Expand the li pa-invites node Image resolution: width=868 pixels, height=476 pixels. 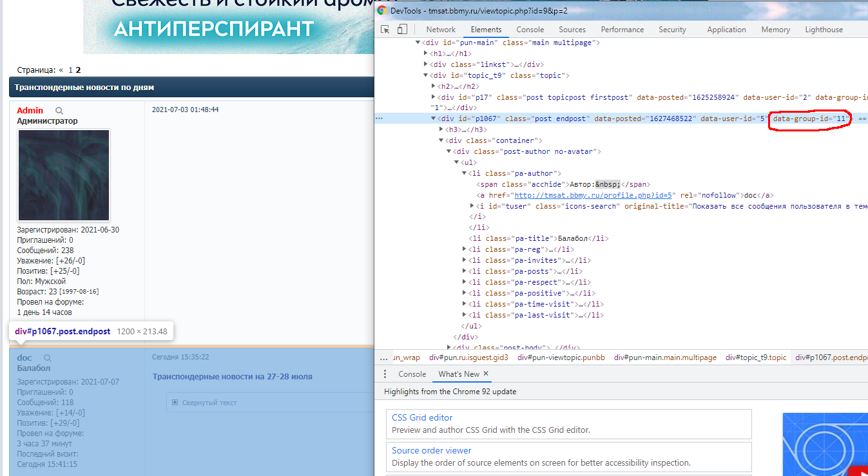click(x=464, y=261)
